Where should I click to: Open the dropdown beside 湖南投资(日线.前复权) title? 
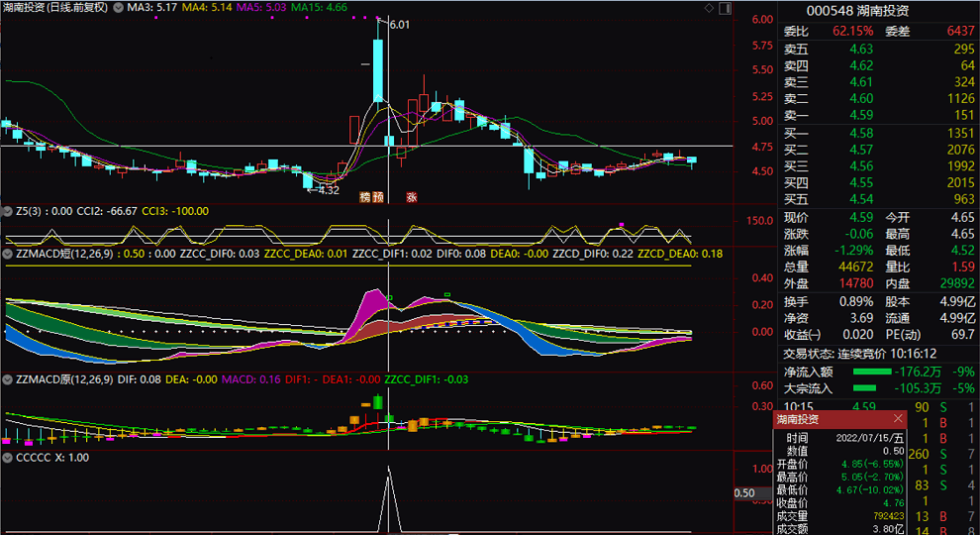pos(118,8)
